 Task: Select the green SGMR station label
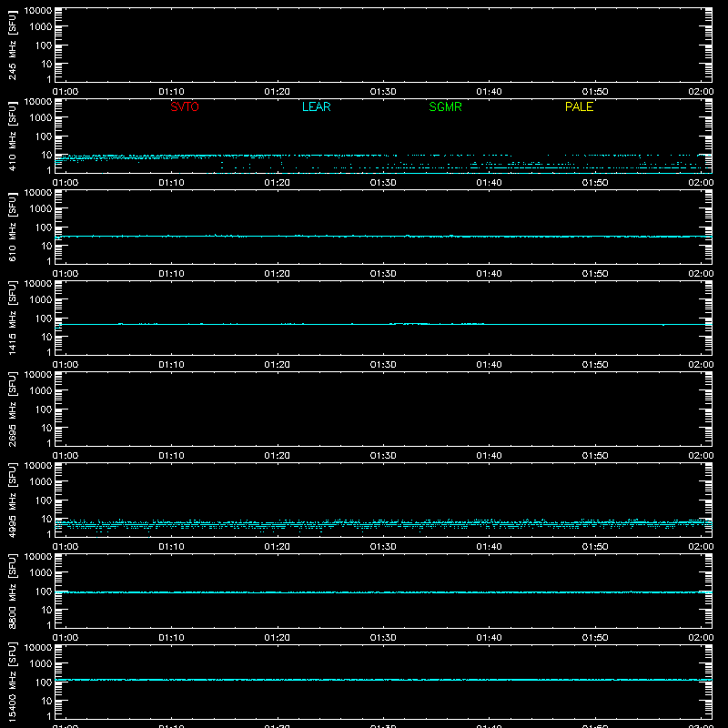445,106
